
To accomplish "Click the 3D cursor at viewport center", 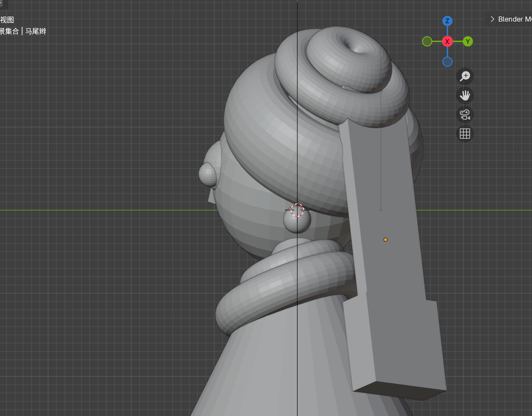I will click(297, 210).
